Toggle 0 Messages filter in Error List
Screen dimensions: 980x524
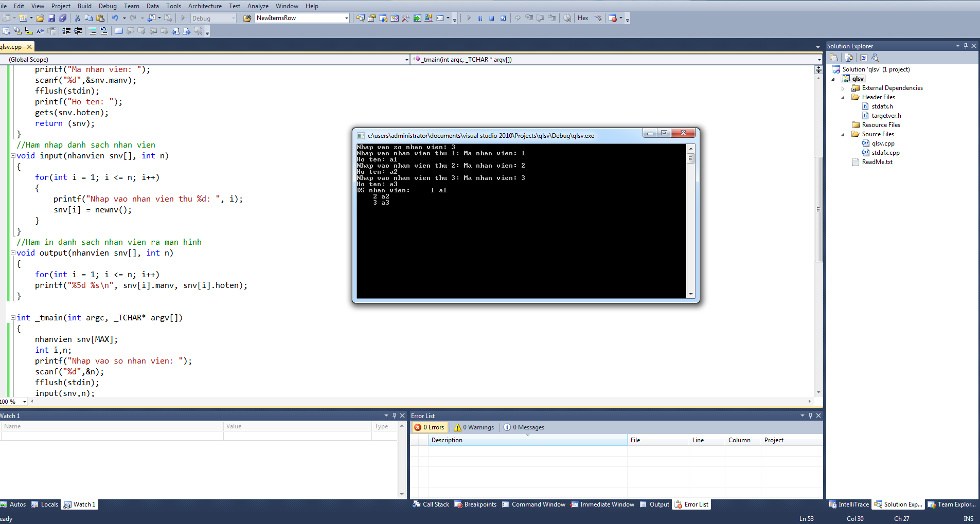click(x=524, y=427)
